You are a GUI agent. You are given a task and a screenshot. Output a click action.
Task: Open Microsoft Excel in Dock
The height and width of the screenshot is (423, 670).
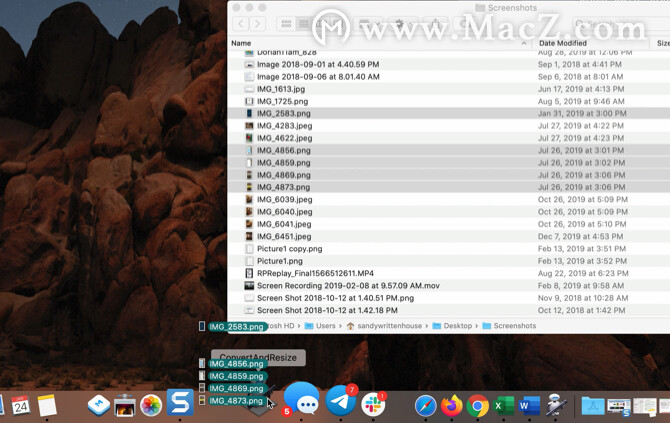pyautogui.click(x=504, y=405)
